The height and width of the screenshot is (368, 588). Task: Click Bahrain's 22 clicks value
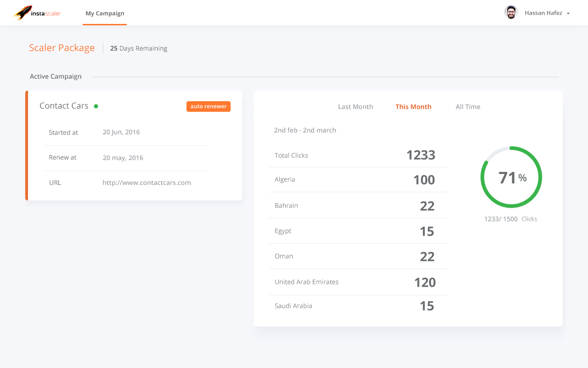[x=427, y=206]
